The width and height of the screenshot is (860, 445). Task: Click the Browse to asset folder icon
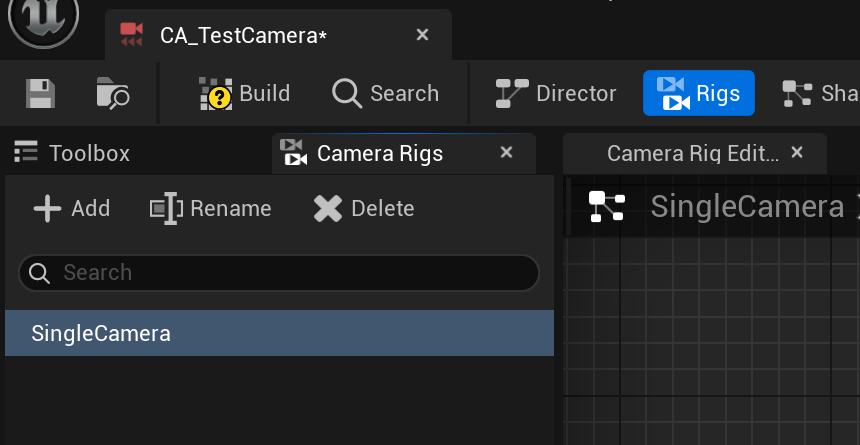(113, 93)
